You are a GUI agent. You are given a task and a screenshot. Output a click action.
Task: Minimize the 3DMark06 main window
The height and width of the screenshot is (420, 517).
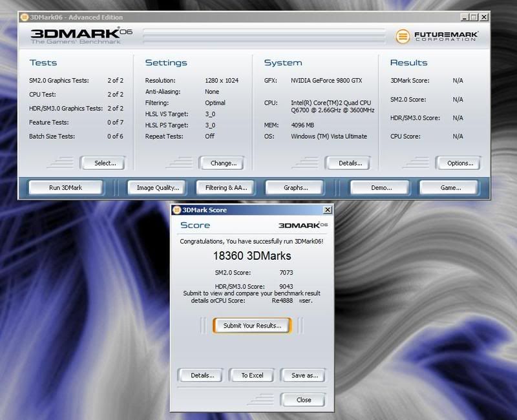[464, 17]
